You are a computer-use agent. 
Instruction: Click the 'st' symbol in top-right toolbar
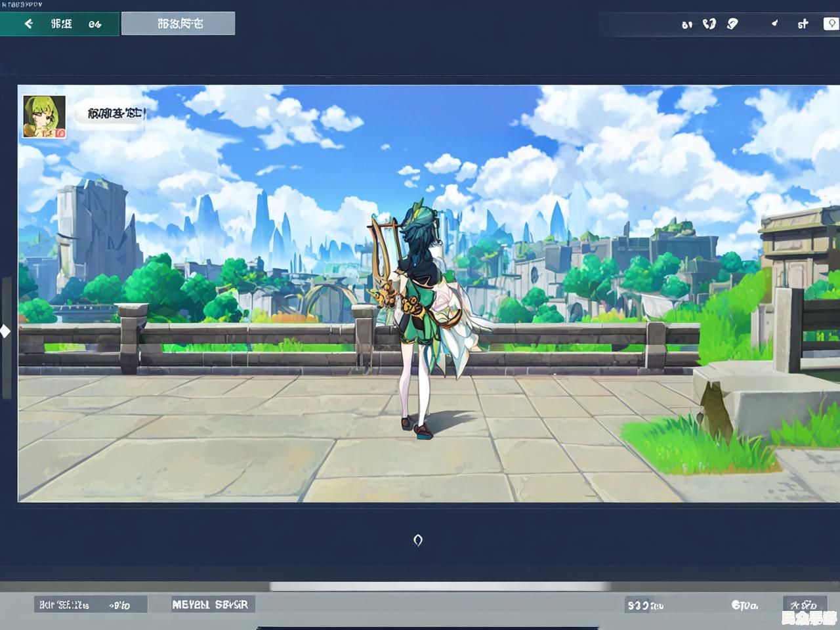pyautogui.click(x=803, y=24)
